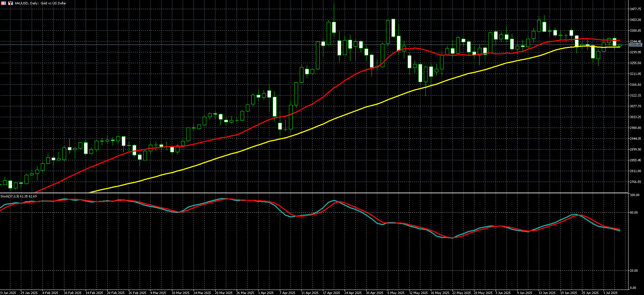Click the 7 Apr 2025 date label
The width and height of the screenshot is (644, 295).
[x=287, y=293]
